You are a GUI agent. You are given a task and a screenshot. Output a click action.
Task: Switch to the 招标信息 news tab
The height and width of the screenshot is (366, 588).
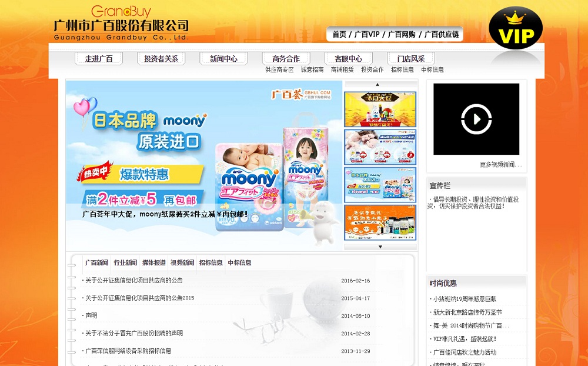pos(211,263)
